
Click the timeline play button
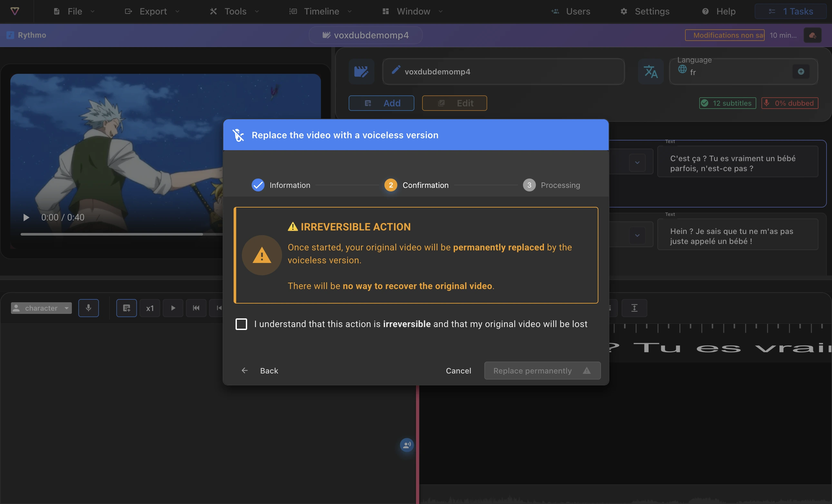(173, 308)
